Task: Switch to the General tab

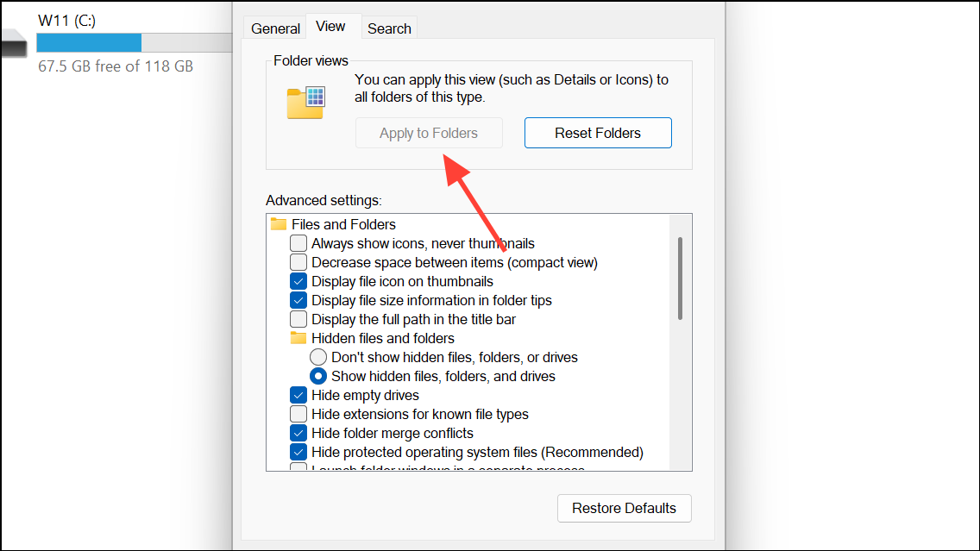Action: point(275,28)
